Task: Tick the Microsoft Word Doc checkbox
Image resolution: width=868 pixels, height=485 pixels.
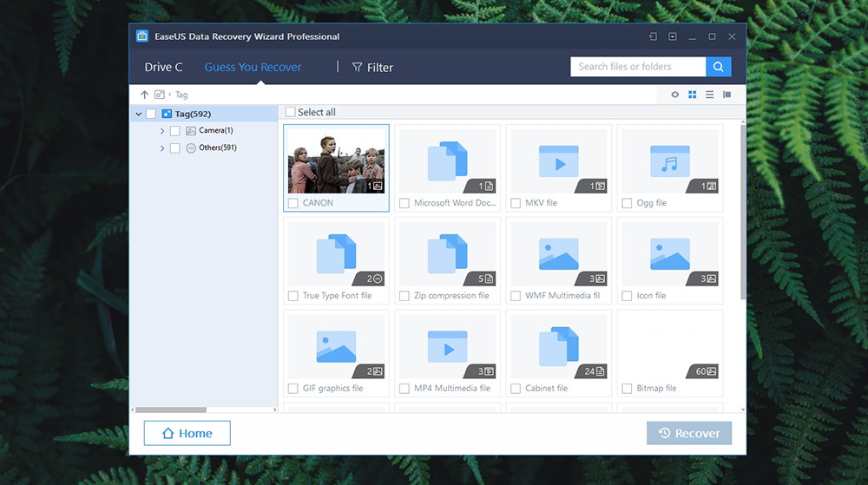Action: coord(404,203)
